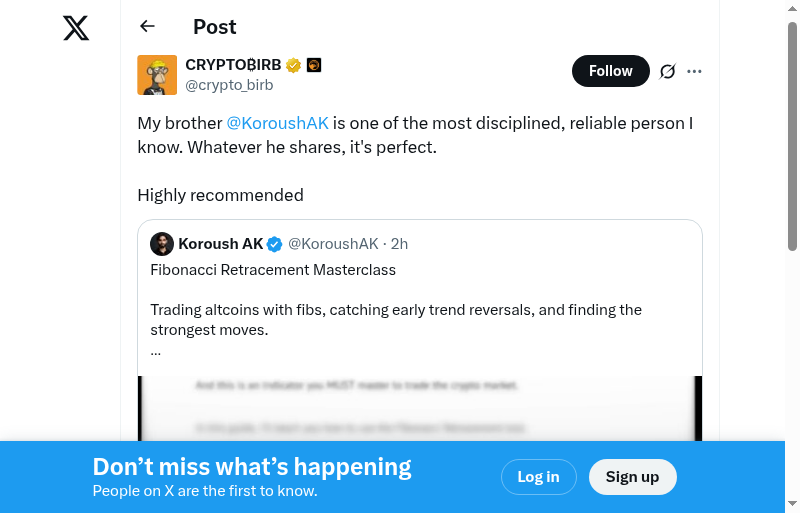The height and width of the screenshot is (513, 800).
Task: Open the quoted post's 2h timestamp
Action: (399, 244)
